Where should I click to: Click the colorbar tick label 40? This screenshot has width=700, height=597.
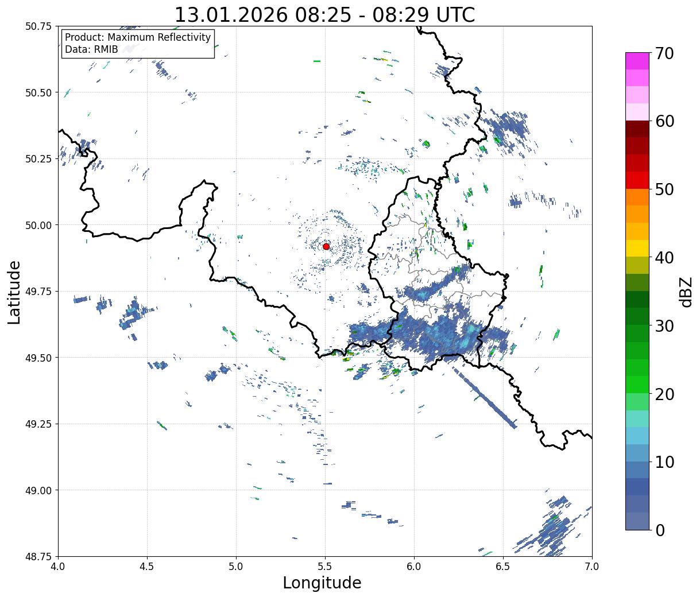pyautogui.click(x=664, y=257)
